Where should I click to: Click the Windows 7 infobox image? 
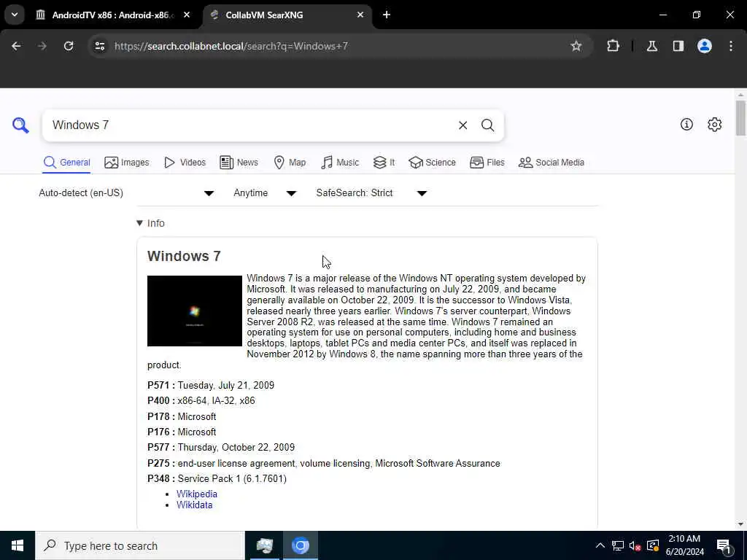point(194,311)
